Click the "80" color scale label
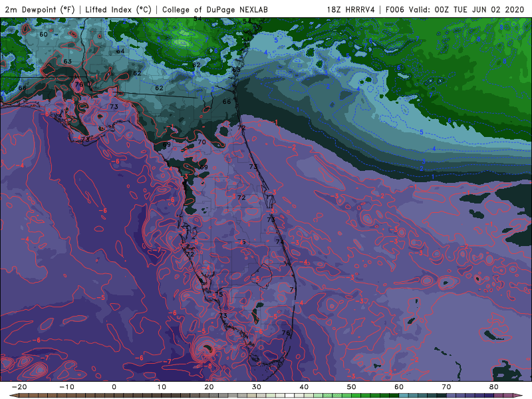This screenshot has width=532, height=399. [x=494, y=387]
